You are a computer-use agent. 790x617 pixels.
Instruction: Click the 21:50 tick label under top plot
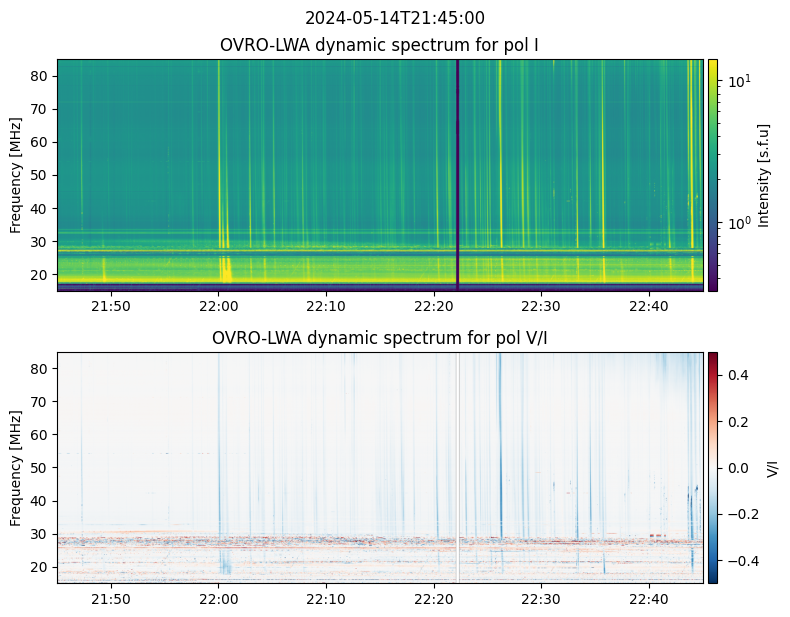point(111,306)
